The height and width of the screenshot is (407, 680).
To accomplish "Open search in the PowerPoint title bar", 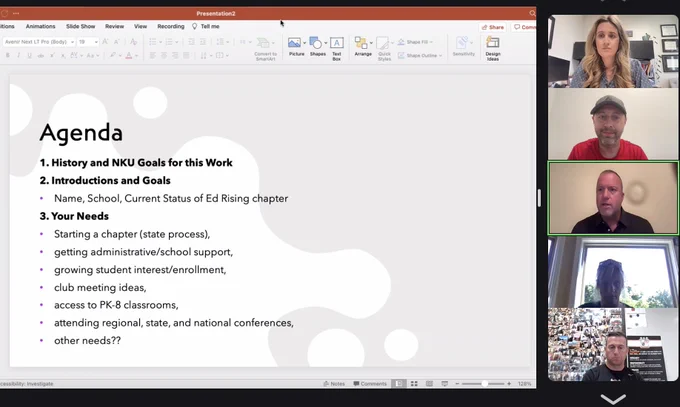I will (532, 13).
